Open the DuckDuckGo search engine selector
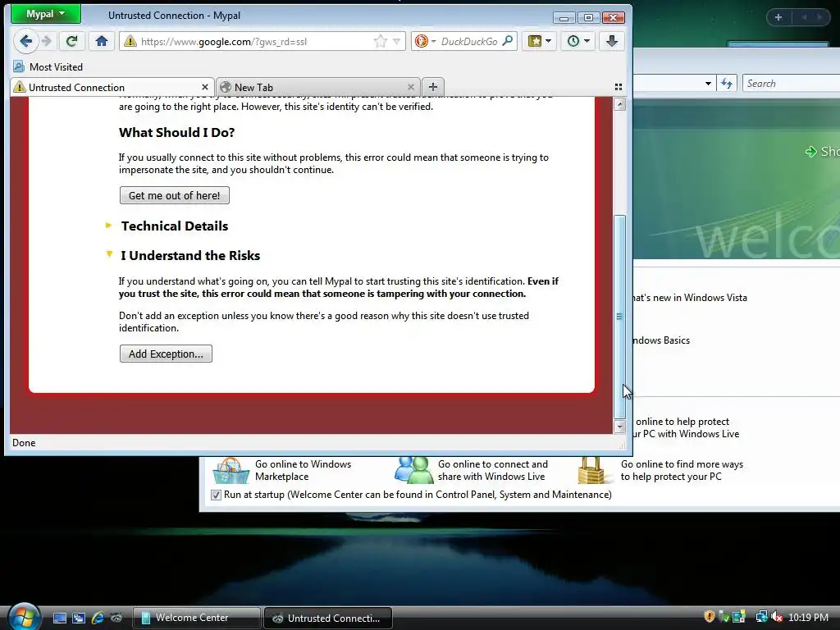Image resolution: width=840 pixels, height=630 pixels. (x=426, y=41)
